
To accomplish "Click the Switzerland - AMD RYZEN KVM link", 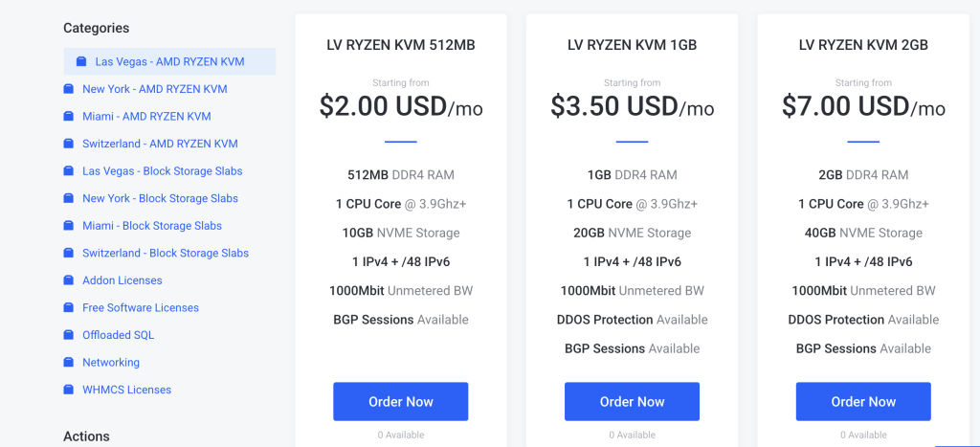I will tap(160, 144).
